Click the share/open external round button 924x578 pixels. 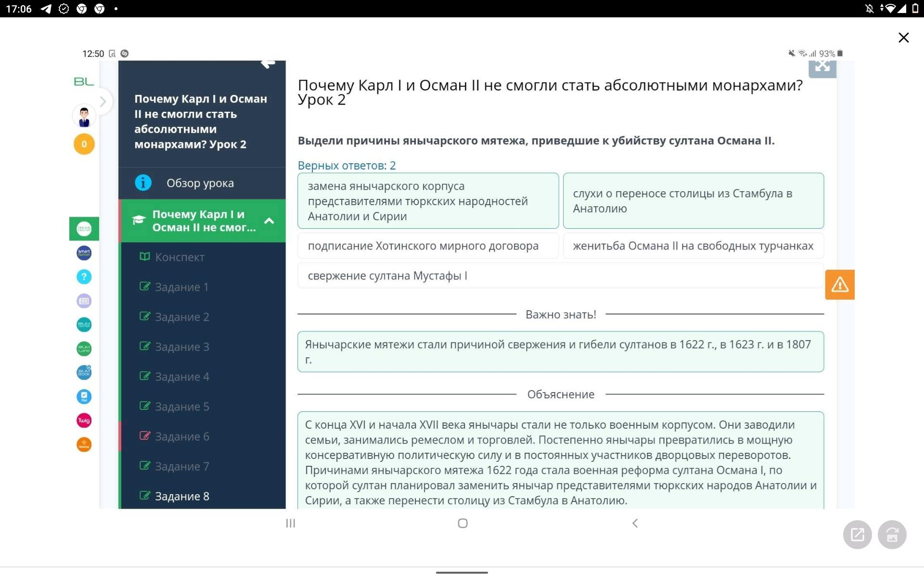857,534
